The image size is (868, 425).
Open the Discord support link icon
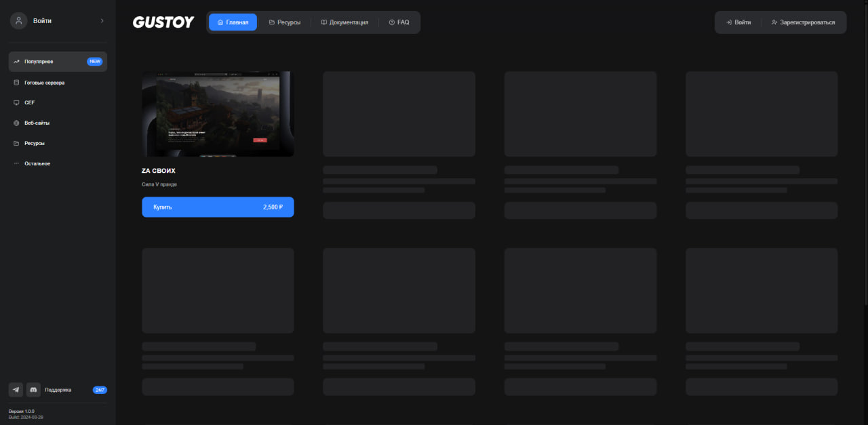click(x=33, y=390)
